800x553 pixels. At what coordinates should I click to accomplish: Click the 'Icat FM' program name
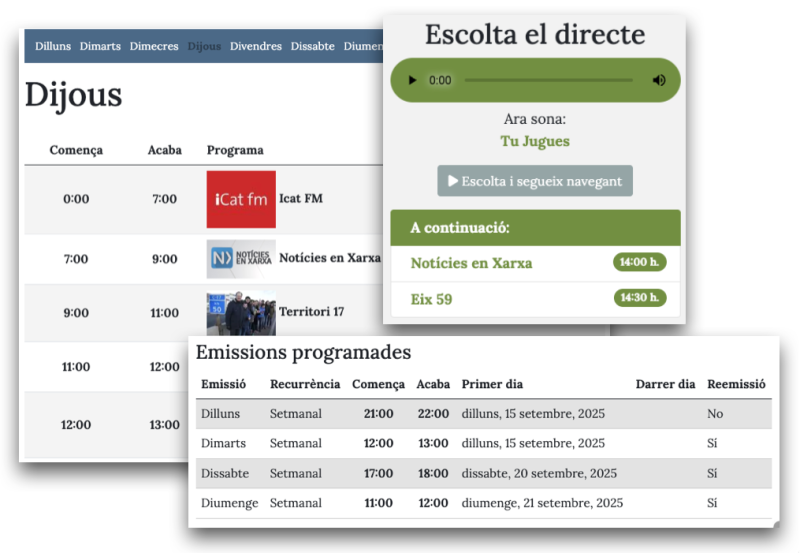click(x=301, y=199)
